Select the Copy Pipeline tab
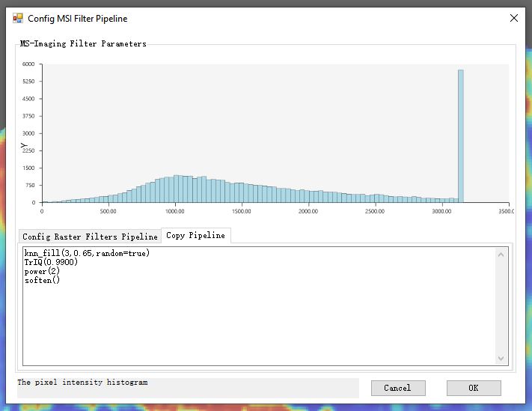This screenshot has height=411, width=532. click(x=195, y=235)
